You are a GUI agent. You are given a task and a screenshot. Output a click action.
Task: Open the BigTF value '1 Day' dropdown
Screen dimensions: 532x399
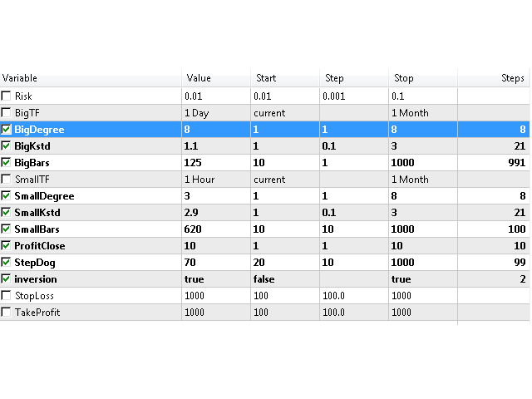[x=214, y=113]
